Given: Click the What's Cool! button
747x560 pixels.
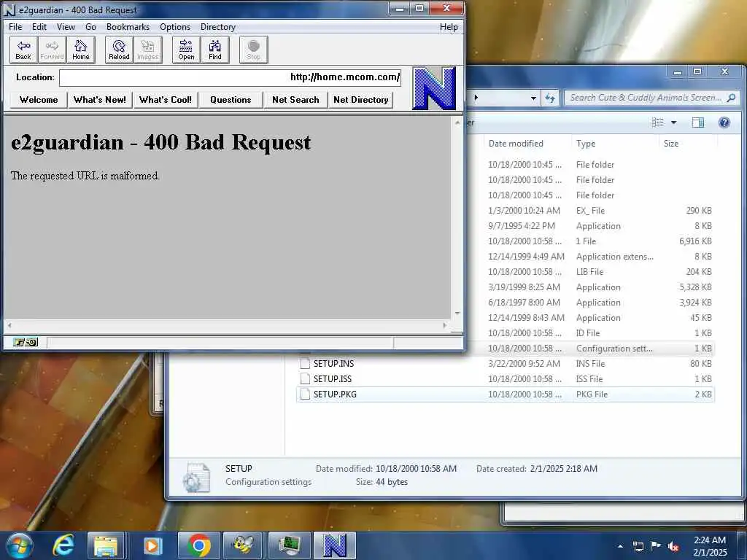Looking at the screenshot, I should [166, 100].
